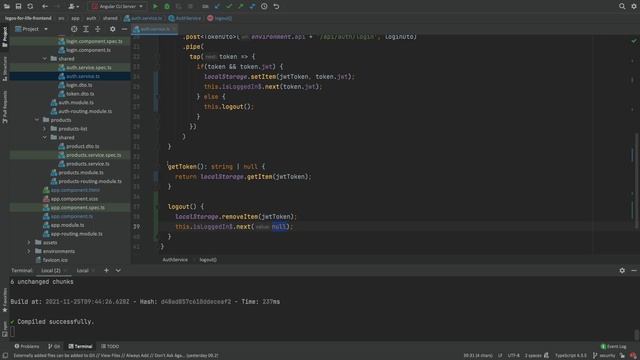This screenshot has height=360, width=640.
Task: Navigate back with the left arrow icon
Action: click(45, 6)
